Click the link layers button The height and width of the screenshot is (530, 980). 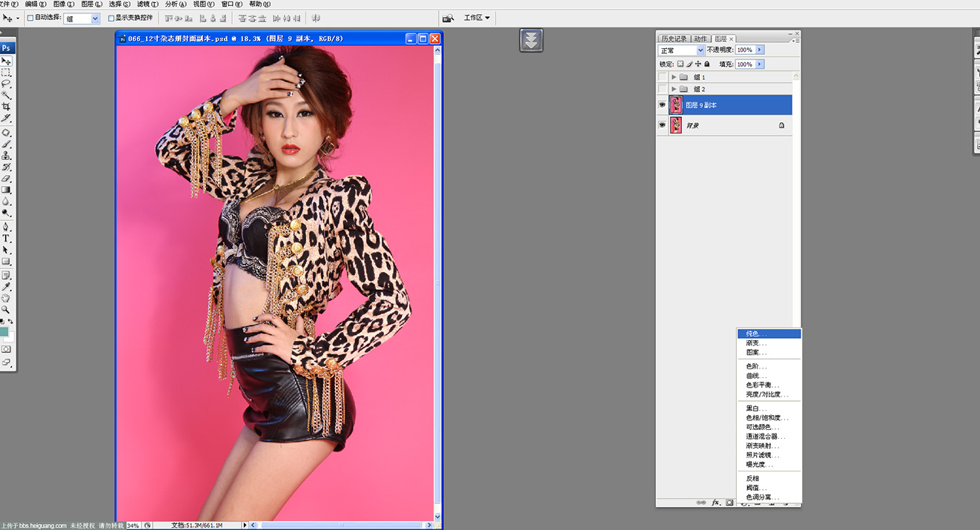pos(701,503)
